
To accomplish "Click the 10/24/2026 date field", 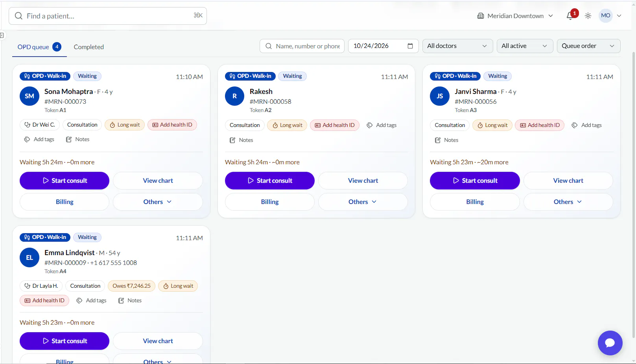I will pos(383,46).
